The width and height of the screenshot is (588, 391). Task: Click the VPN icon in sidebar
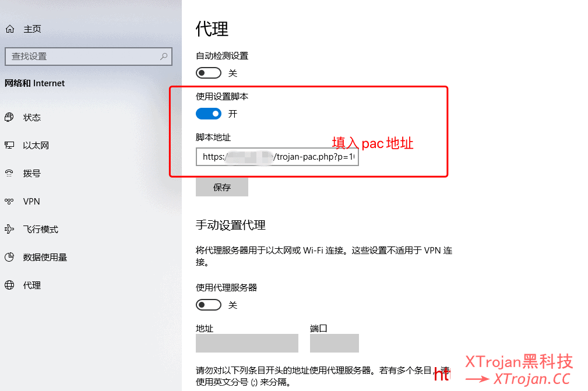point(9,201)
